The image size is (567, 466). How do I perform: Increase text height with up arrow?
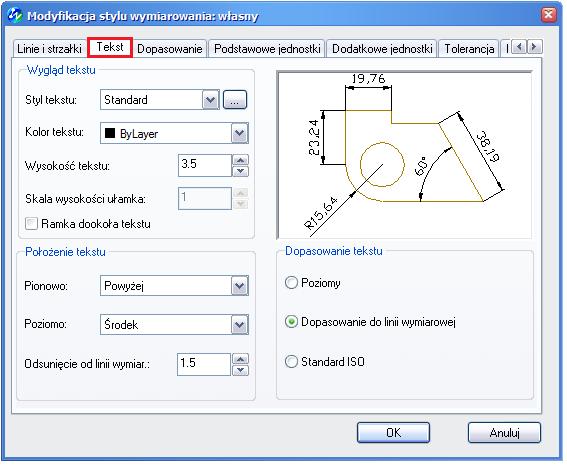(240, 160)
